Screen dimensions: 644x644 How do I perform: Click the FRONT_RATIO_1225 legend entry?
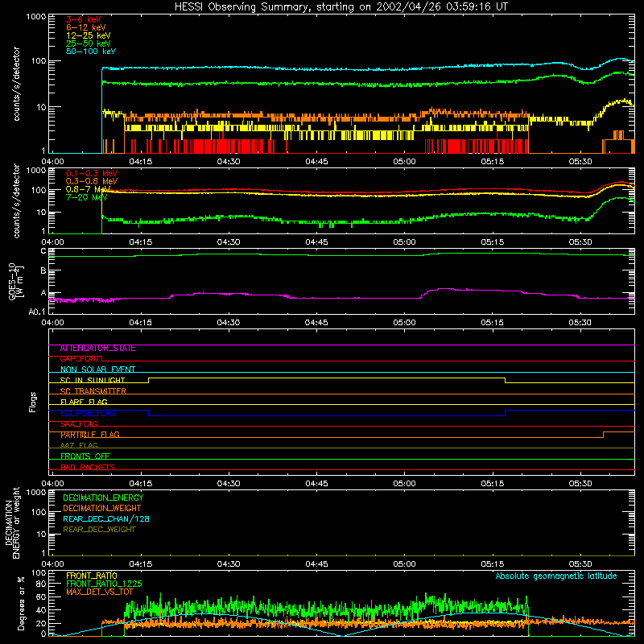[x=104, y=584]
